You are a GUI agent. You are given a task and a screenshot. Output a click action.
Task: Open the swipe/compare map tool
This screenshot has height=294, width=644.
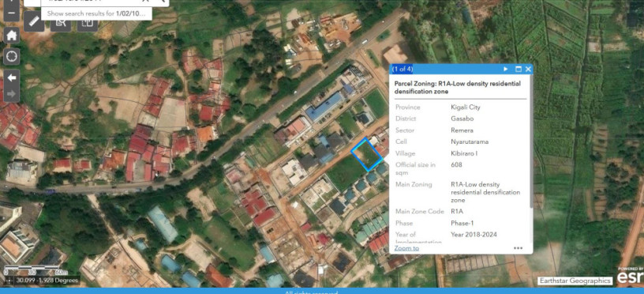point(88,24)
